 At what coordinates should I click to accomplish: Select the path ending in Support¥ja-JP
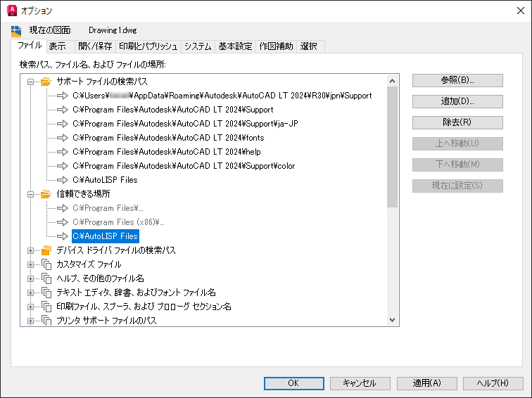[185, 124]
